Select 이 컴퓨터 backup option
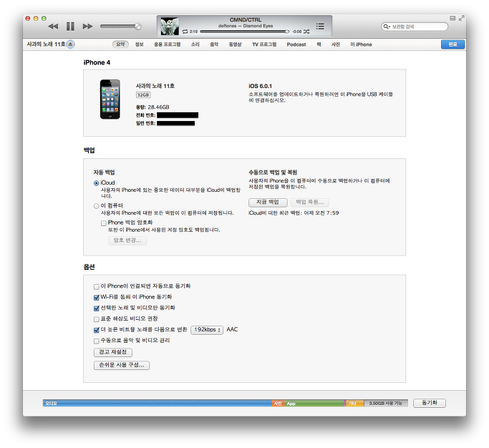The image size is (489, 448). (x=97, y=206)
